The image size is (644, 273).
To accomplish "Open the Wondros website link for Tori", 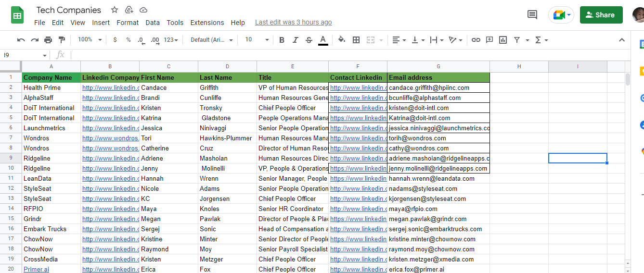I will point(110,138).
